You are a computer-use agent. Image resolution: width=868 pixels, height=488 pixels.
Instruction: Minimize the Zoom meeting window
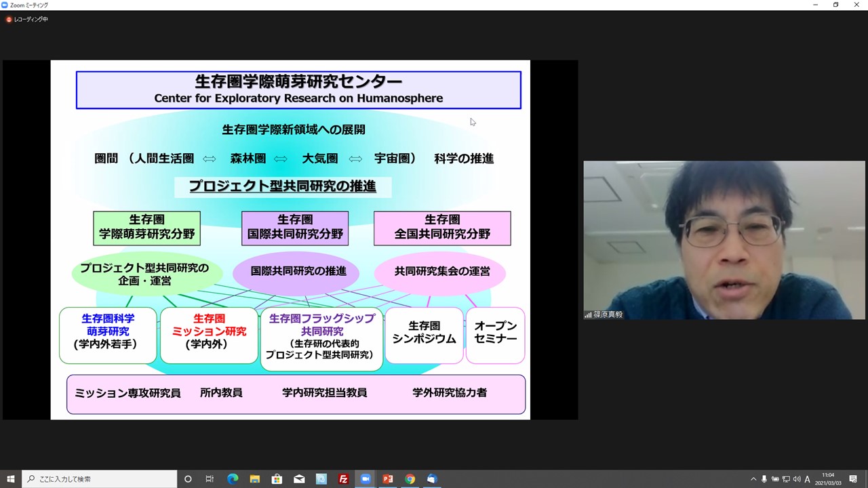click(816, 5)
